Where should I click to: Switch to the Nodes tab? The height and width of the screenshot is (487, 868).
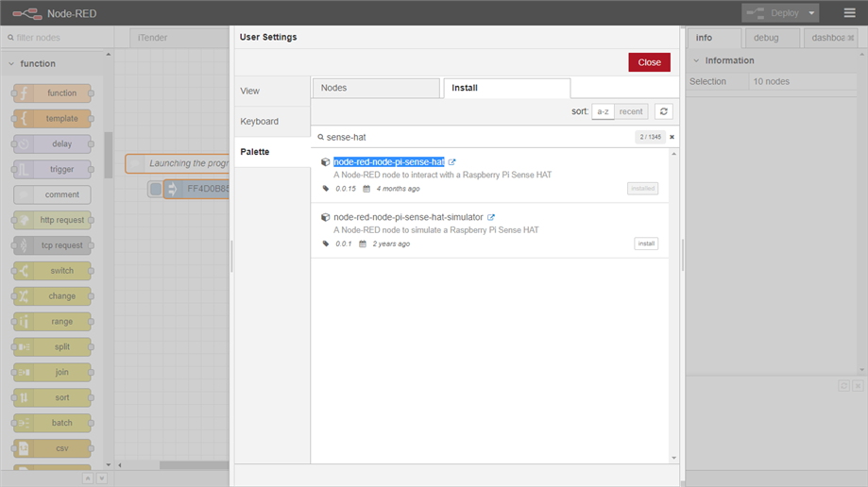(376, 88)
